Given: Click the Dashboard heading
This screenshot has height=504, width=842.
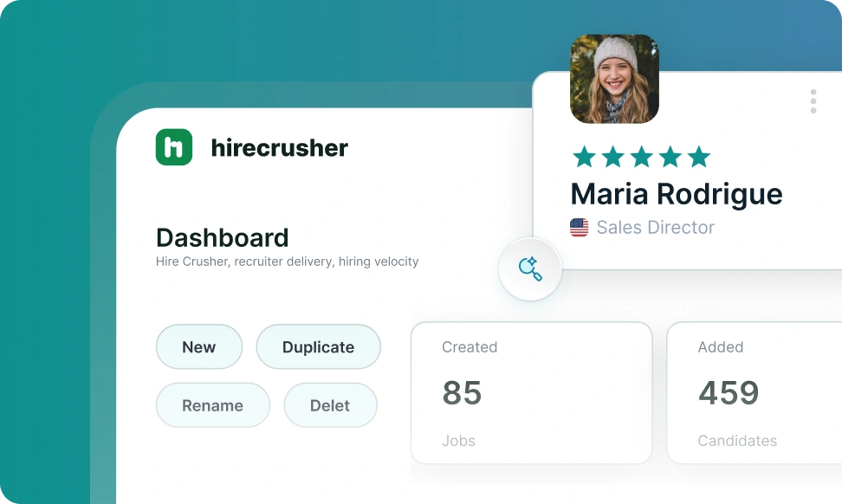Looking at the screenshot, I should pyautogui.click(x=223, y=237).
